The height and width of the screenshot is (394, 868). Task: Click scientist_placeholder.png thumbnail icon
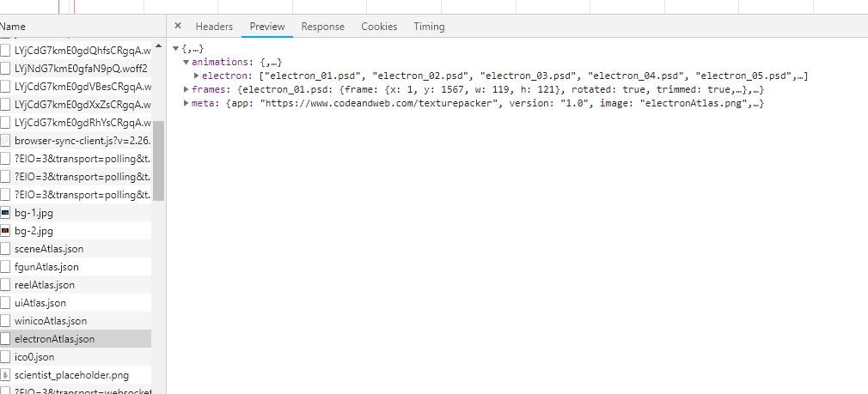5,375
